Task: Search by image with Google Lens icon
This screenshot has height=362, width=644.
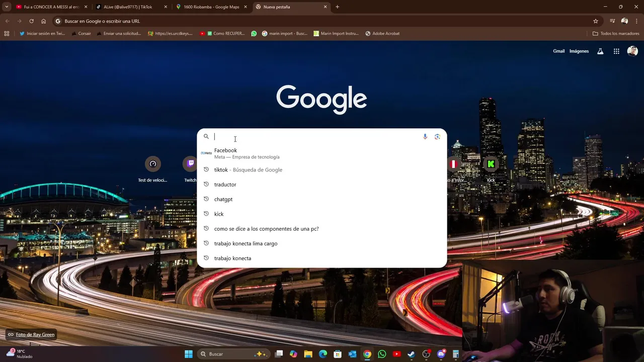Action: [x=437, y=137]
